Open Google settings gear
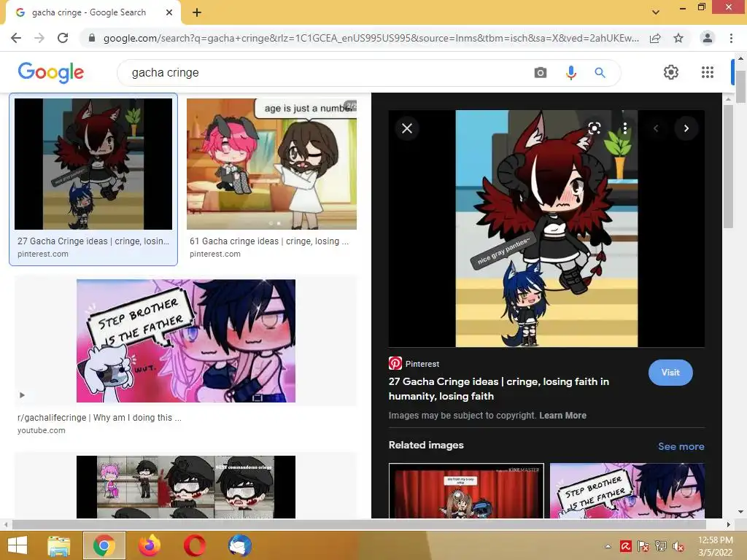The width and height of the screenshot is (747, 560). pos(671,72)
